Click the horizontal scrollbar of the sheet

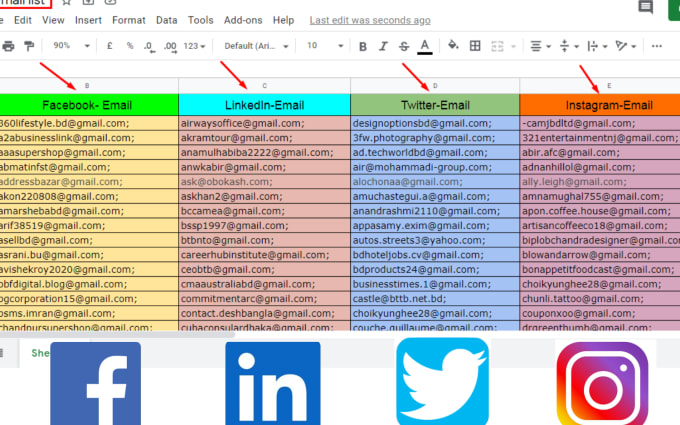click(117, 334)
